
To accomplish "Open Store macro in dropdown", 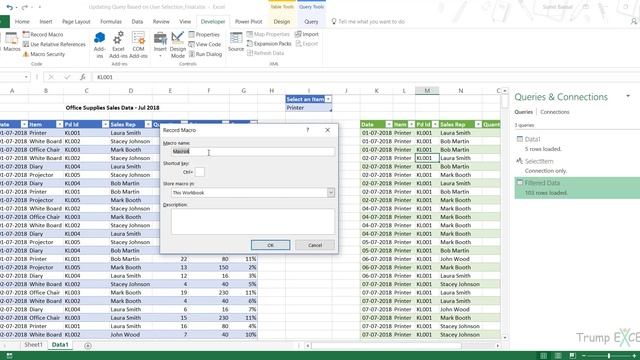I will pos(331,192).
